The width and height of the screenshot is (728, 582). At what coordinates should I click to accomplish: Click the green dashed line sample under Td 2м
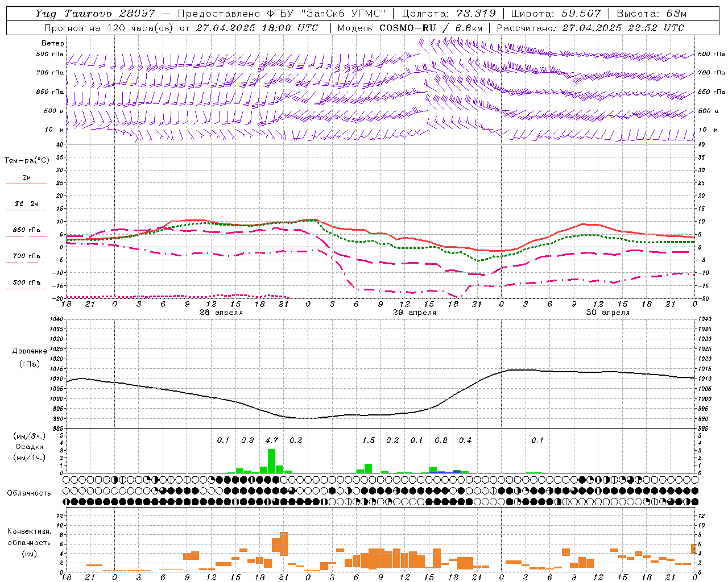(26, 210)
